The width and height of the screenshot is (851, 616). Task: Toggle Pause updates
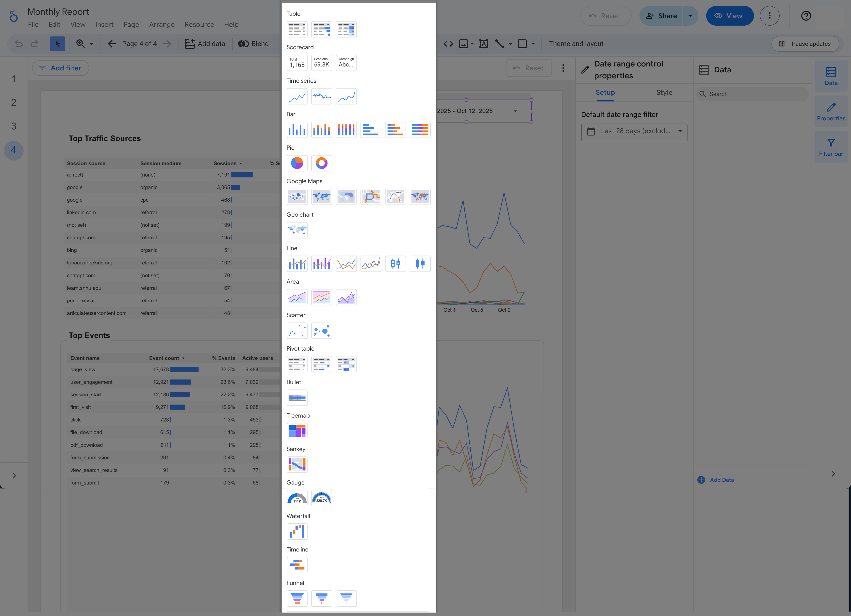pyautogui.click(x=805, y=44)
